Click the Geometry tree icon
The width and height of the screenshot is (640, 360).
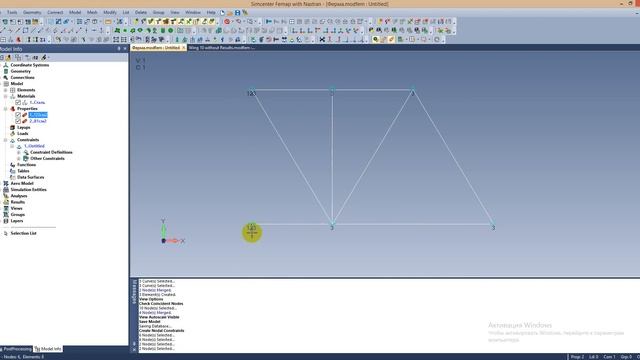coord(6,71)
